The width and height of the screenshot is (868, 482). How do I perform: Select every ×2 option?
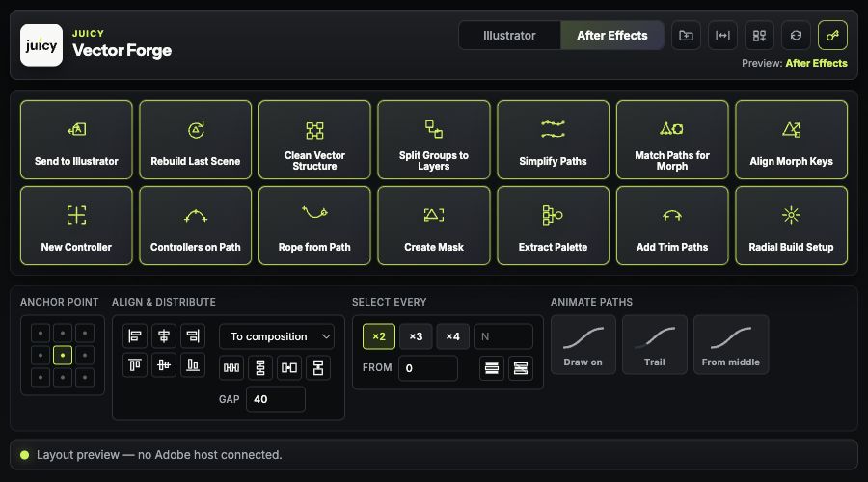379,336
